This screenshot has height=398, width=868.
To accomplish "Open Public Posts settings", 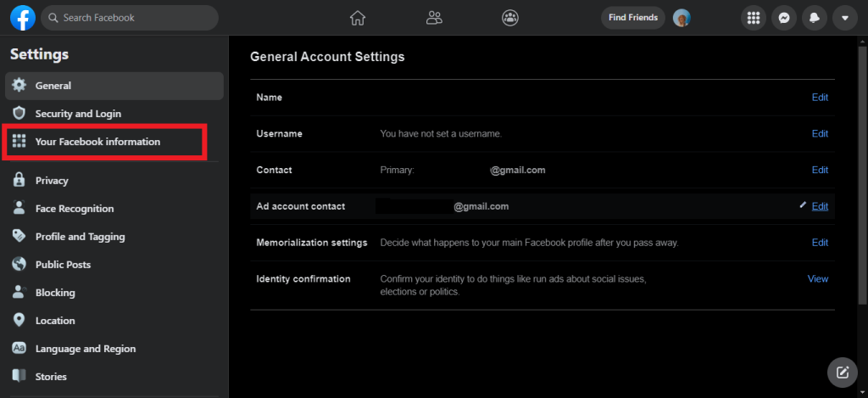I will 114,265.
